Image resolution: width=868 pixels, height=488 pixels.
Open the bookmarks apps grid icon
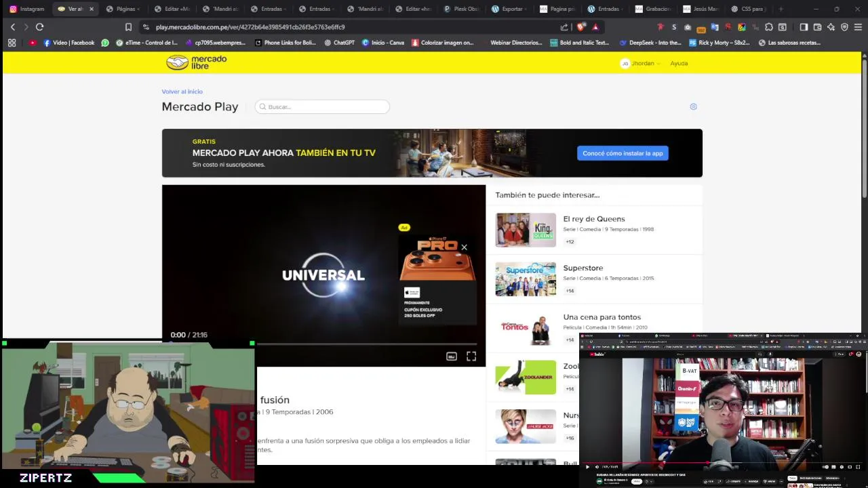(12, 43)
